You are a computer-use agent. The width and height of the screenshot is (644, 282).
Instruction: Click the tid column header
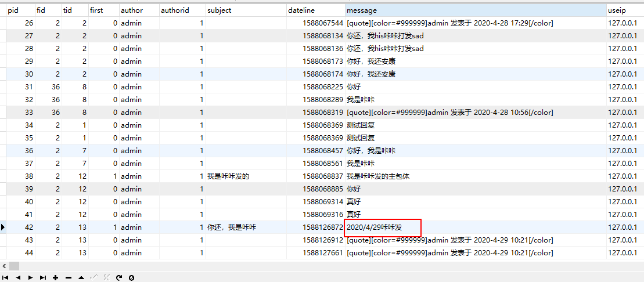point(75,10)
